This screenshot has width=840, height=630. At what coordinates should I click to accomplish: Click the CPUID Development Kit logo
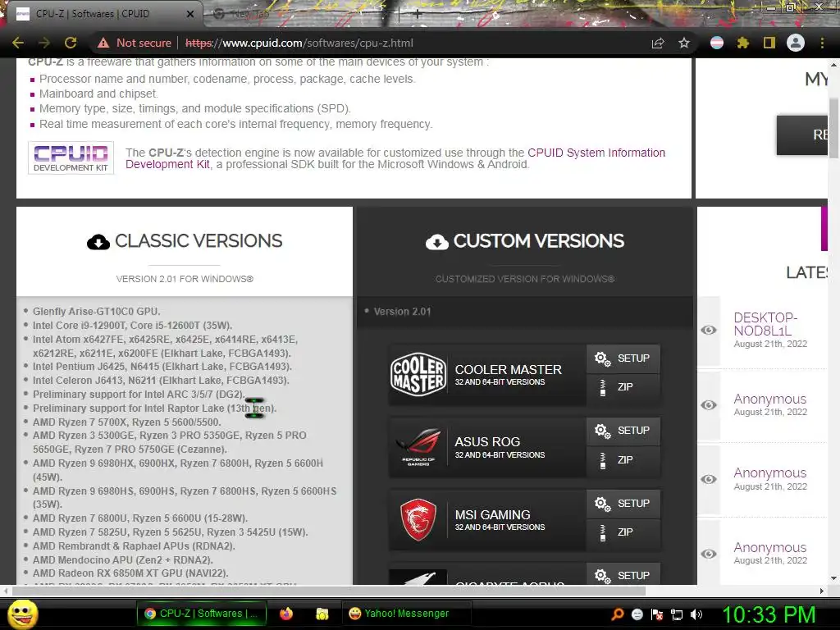(x=71, y=158)
